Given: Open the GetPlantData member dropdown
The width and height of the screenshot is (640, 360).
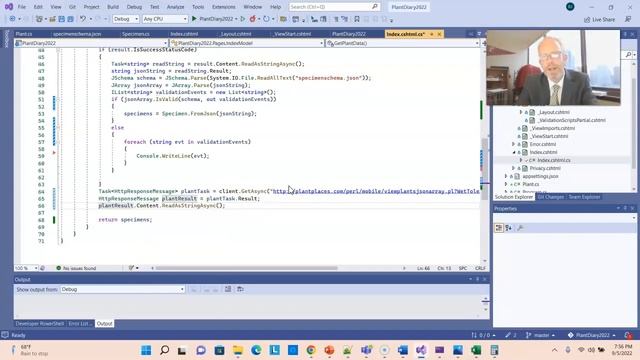Looking at the screenshot, I should [x=403, y=43].
